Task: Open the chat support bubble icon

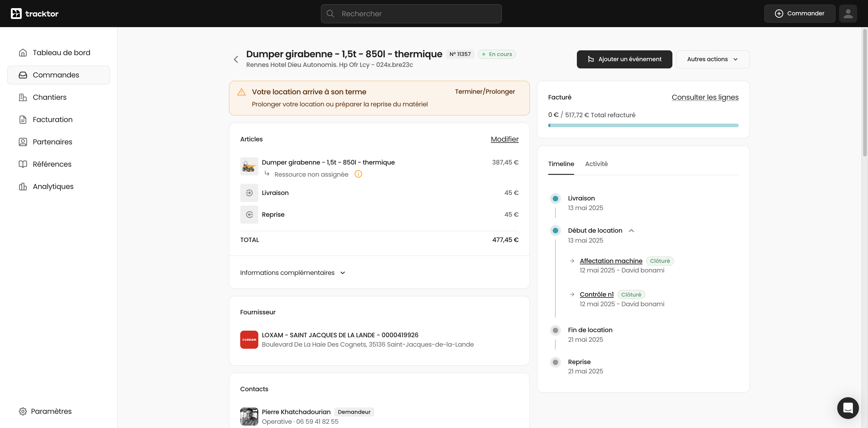Action: tap(848, 408)
